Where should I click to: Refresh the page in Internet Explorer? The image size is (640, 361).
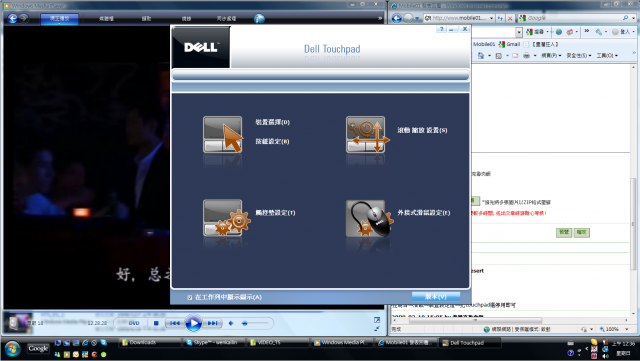click(x=500, y=18)
